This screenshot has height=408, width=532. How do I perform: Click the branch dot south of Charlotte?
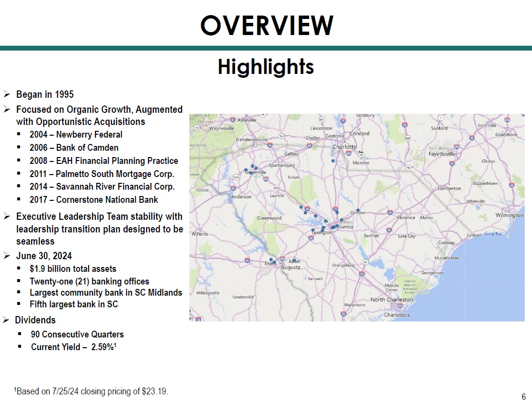(333, 161)
